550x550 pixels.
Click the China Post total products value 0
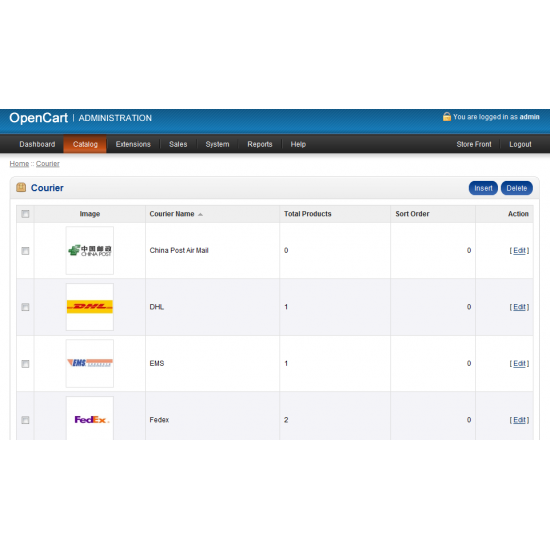pyautogui.click(x=286, y=250)
